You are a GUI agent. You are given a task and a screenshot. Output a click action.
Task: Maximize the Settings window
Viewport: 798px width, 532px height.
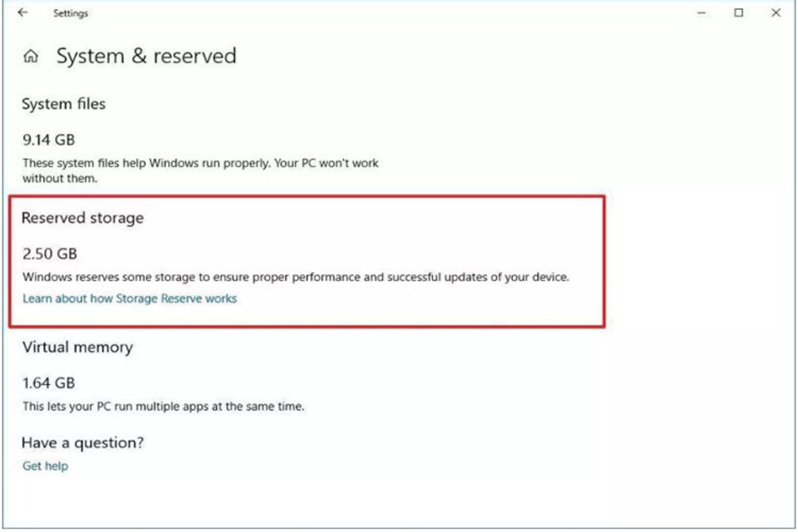tap(739, 13)
